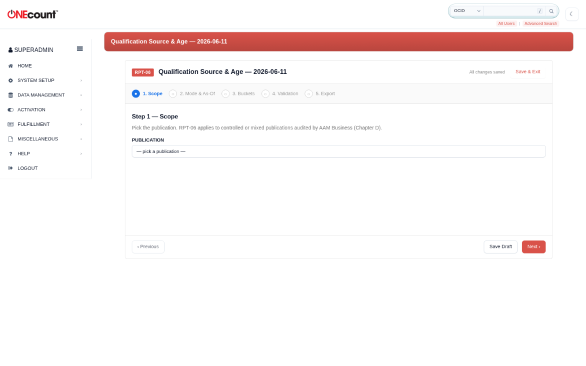The width and height of the screenshot is (586, 366).
Task: Open the Publication picker dropdown
Action: [339, 151]
